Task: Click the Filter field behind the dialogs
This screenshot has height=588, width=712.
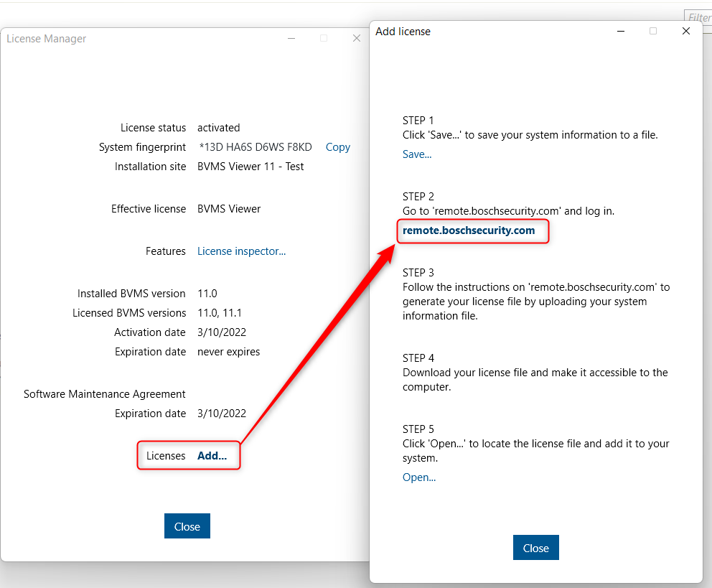Action: pyautogui.click(x=698, y=18)
